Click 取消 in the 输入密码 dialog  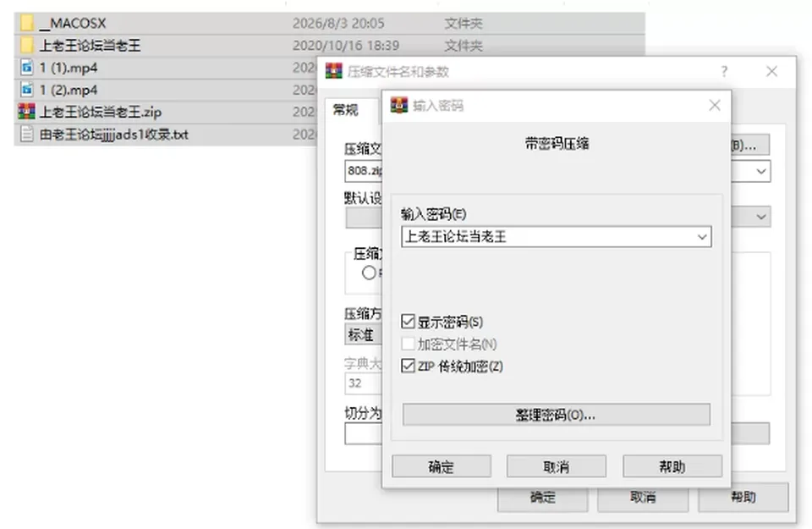(557, 466)
